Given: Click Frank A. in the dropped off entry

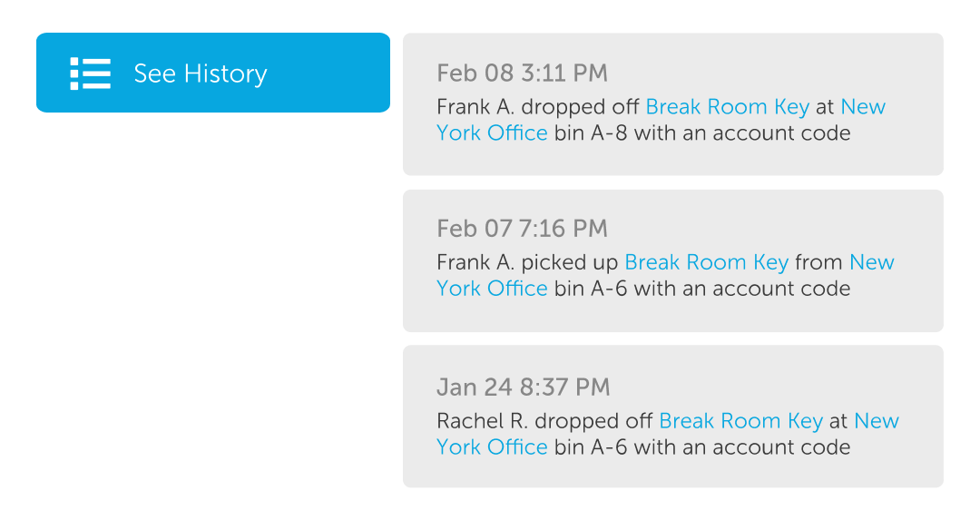Looking at the screenshot, I should click(x=475, y=107).
